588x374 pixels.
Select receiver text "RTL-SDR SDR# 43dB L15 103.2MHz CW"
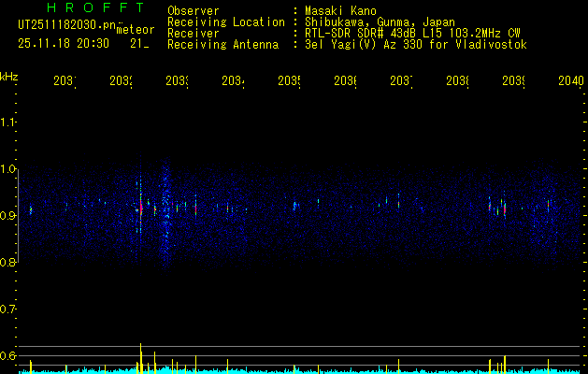412,34
